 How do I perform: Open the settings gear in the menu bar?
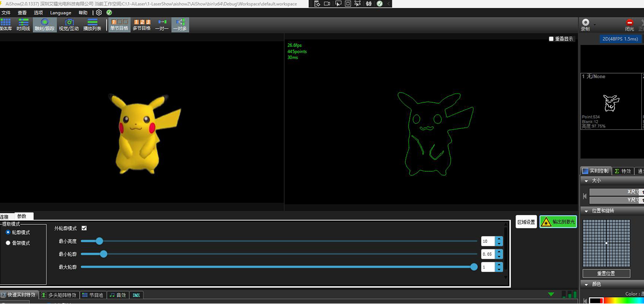coord(99,12)
